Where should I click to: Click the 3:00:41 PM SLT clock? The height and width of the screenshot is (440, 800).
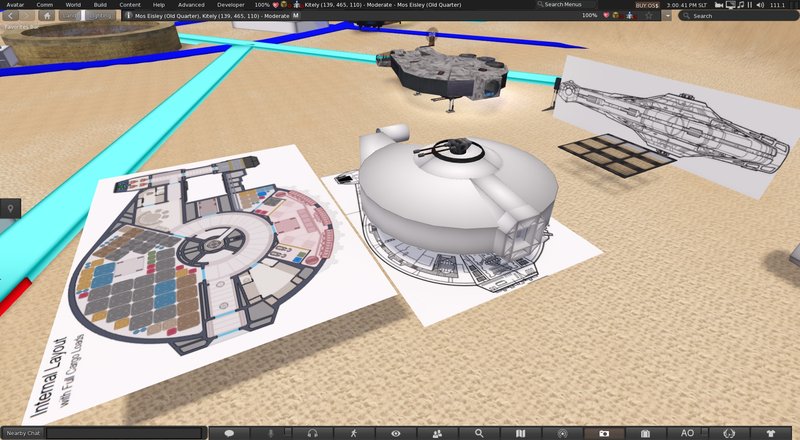coord(688,5)
